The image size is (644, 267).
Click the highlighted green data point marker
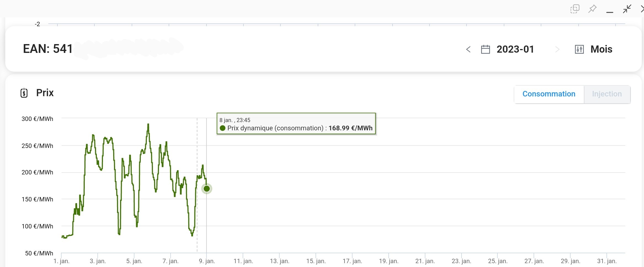pyautogui.click(x=206, y=189)
